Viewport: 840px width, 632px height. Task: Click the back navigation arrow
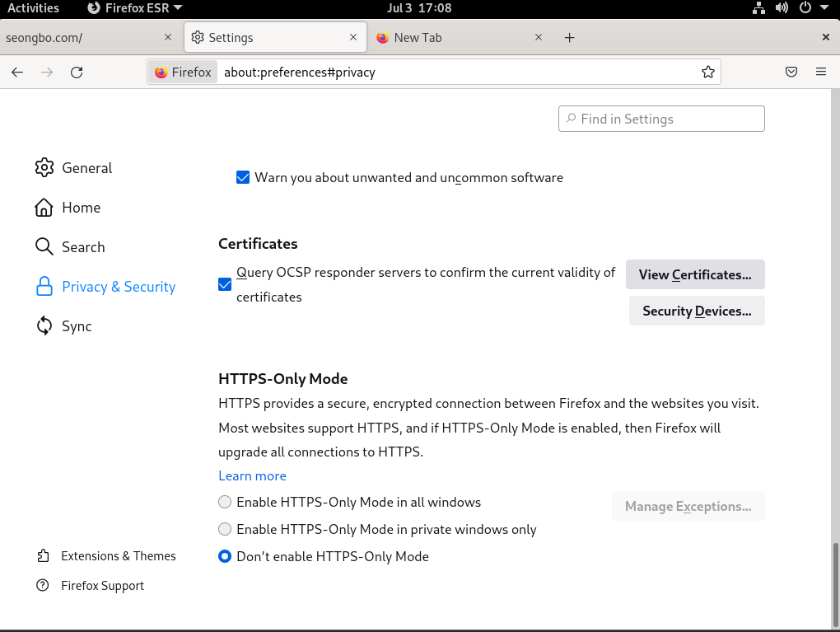(17, 73)
